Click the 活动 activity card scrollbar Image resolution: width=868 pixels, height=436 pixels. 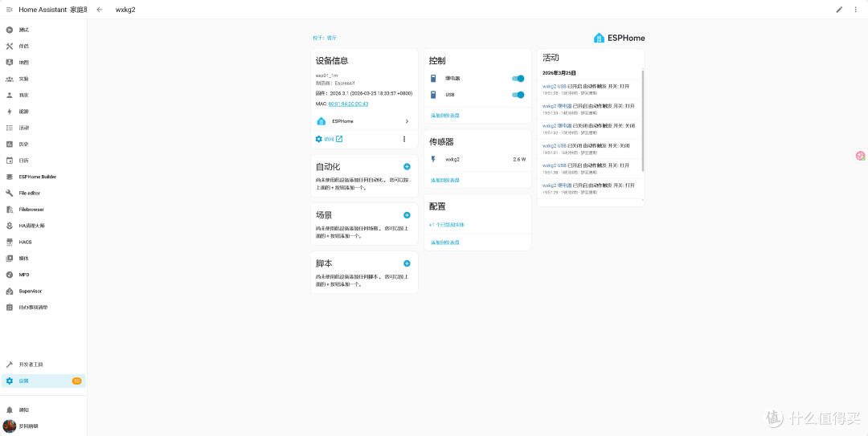[643, 120]
